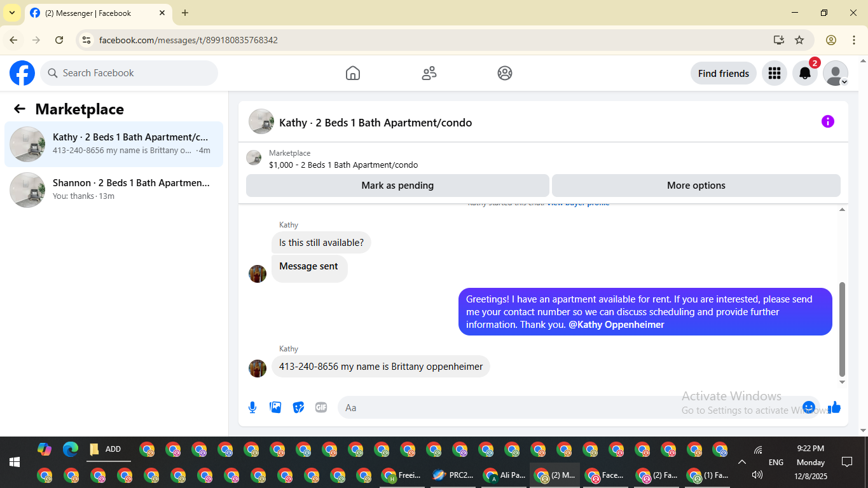Go back to the previous page

(x=13, y=40)
